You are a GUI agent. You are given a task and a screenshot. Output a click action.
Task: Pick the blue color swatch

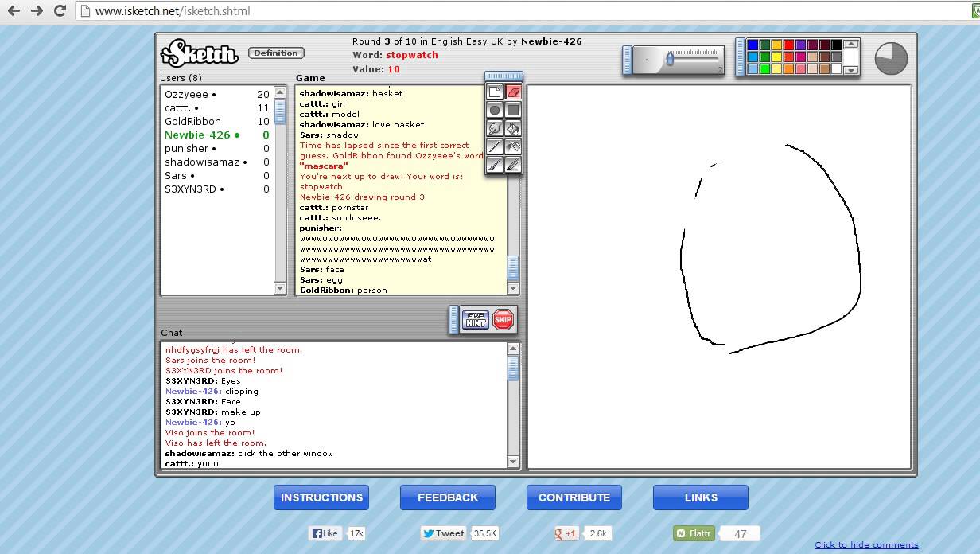(x=753, y=45)
